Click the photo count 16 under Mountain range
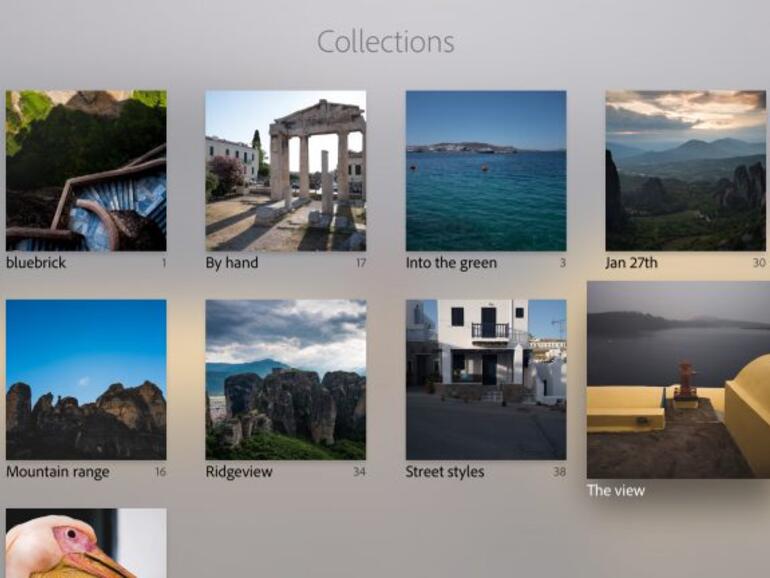The width and height of the screenshot is (770, 578). pos(161,472)
